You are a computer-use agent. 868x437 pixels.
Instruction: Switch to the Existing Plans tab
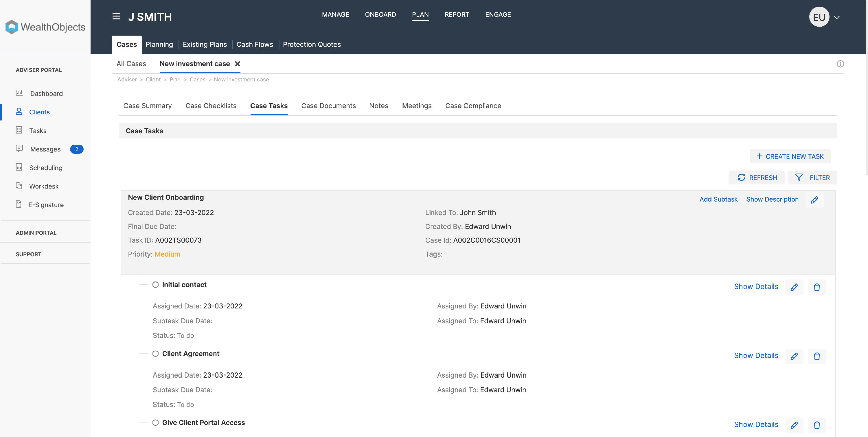205,45
